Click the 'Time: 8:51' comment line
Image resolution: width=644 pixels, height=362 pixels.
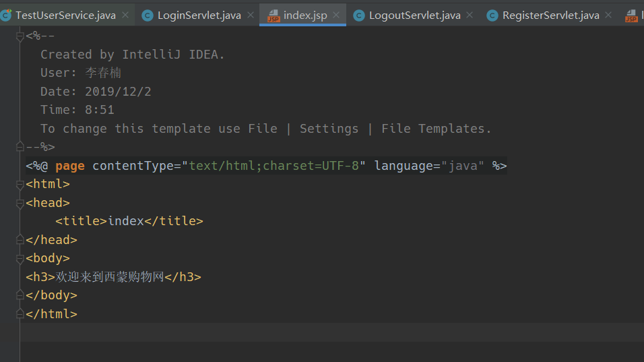pyautogui.click(x=77, y=110)
